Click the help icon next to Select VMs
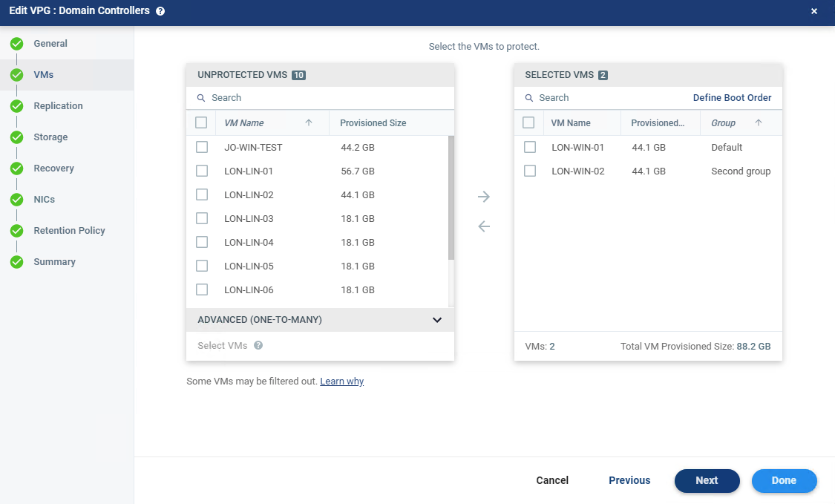This screenshot has height=504, width=835. tap(258, 345)
